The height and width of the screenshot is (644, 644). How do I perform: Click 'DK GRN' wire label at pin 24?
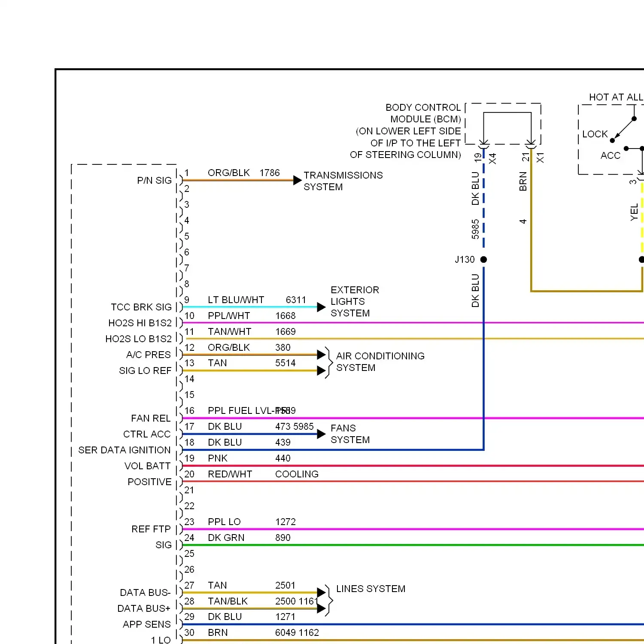click(x=226, y=538)
